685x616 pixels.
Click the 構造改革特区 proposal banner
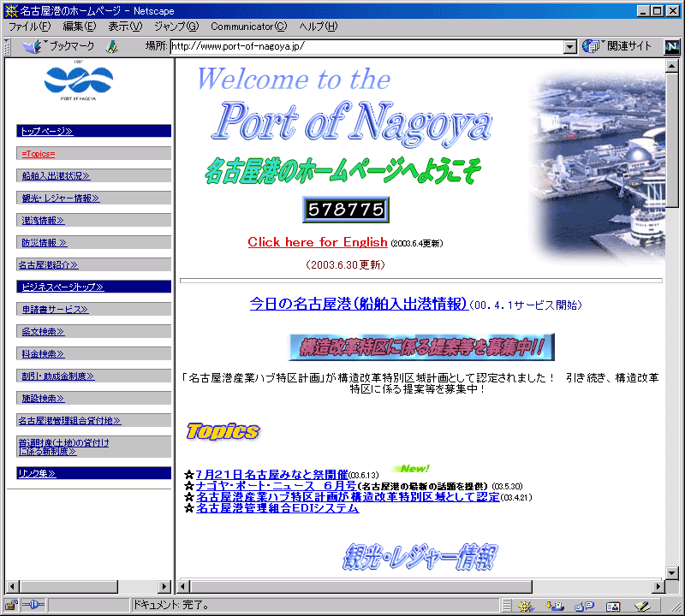point(421,347)
